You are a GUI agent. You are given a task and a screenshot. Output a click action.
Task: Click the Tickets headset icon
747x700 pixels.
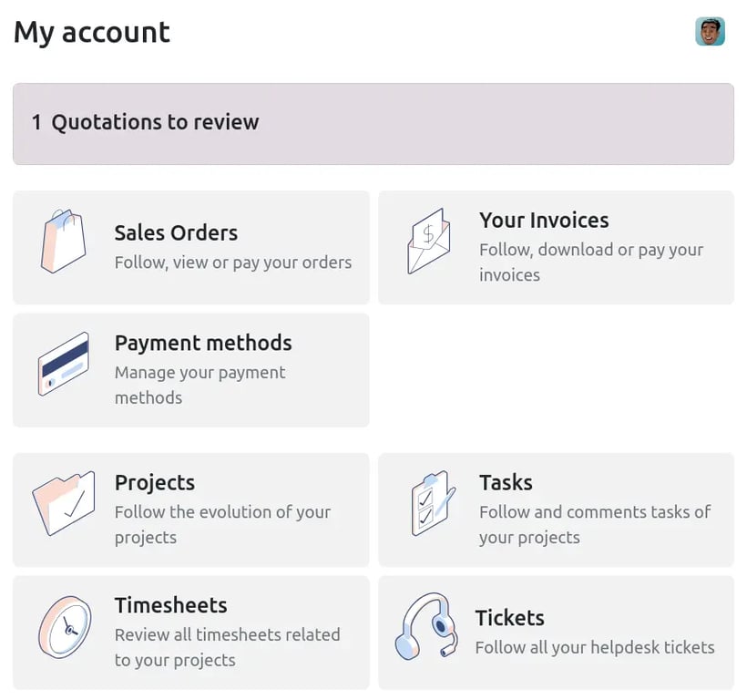[x=428, y=629]
